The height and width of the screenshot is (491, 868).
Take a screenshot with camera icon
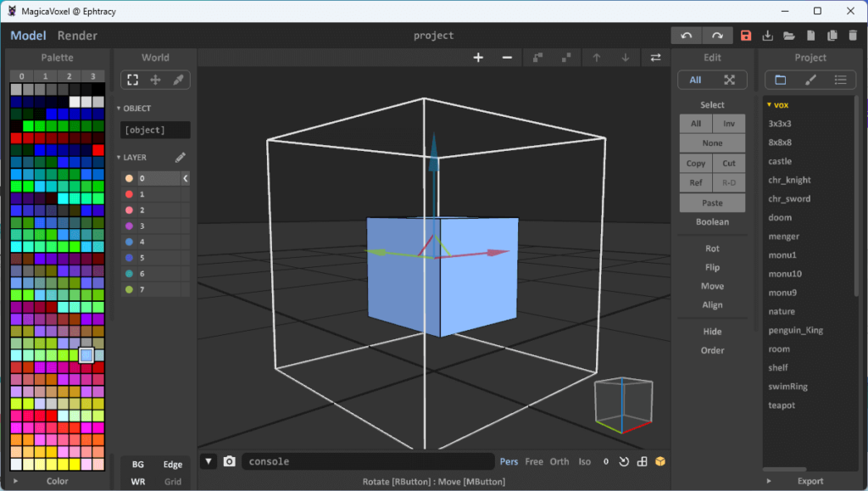pos(229,461)
